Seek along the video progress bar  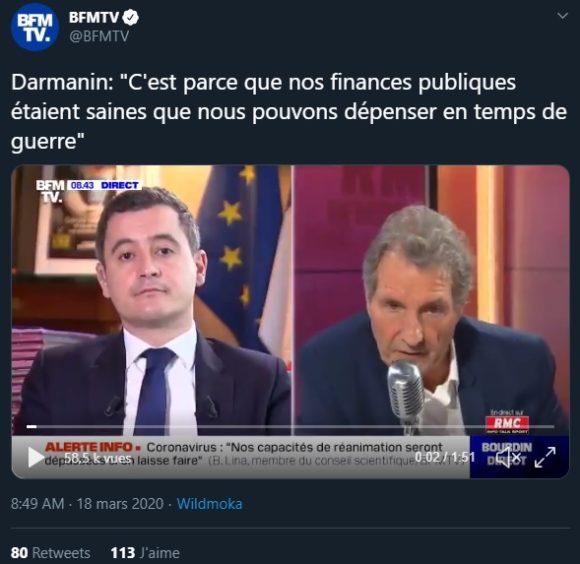click(x=290, y=427)
